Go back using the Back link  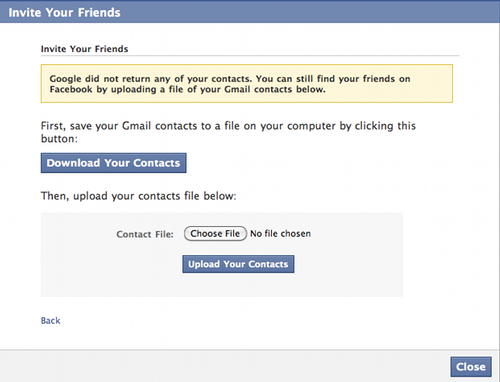pyautogui.click(x=50, y=321)
